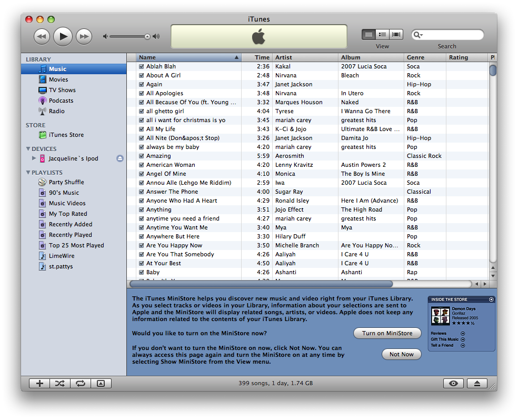
Task: Open Music Videos smart playlist
Action: coord(67,203)
